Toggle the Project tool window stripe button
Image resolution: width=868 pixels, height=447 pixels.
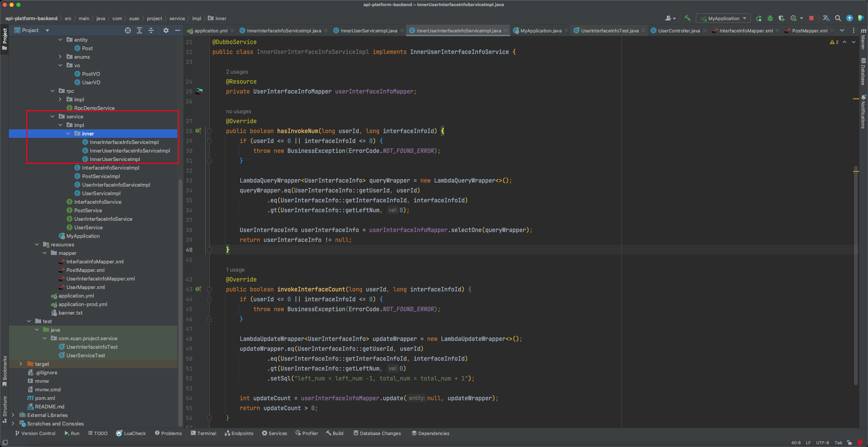[5, 38]
